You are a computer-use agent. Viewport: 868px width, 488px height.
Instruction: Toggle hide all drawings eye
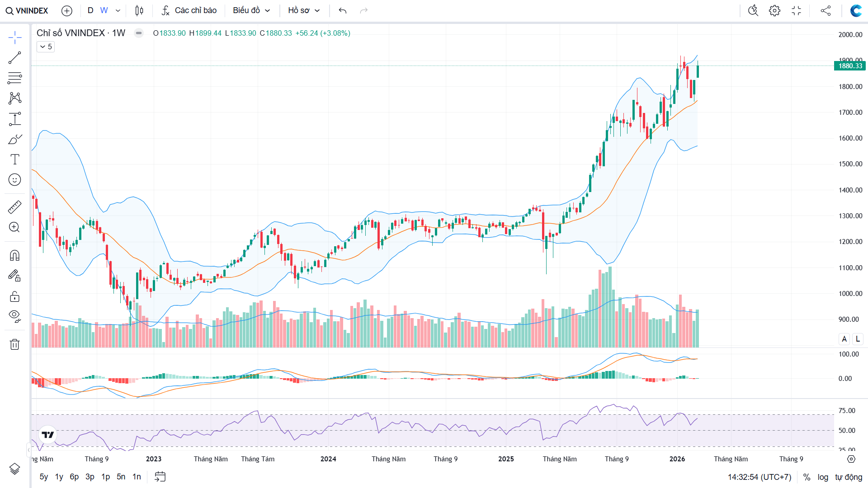point(14,316)
